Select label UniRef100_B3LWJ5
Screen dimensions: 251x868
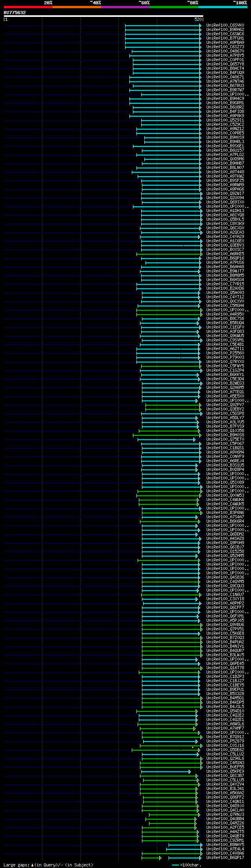click(x=225, y=655)
